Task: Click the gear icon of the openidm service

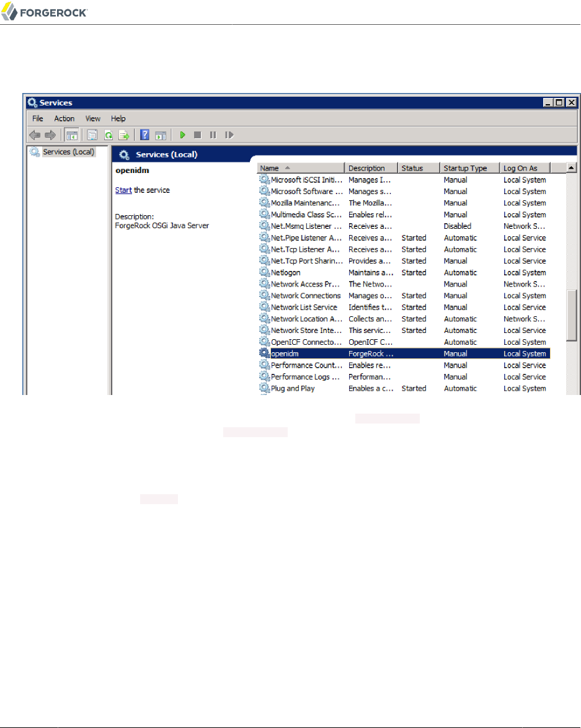Action: pyautogui.click(x=264, y=353)
